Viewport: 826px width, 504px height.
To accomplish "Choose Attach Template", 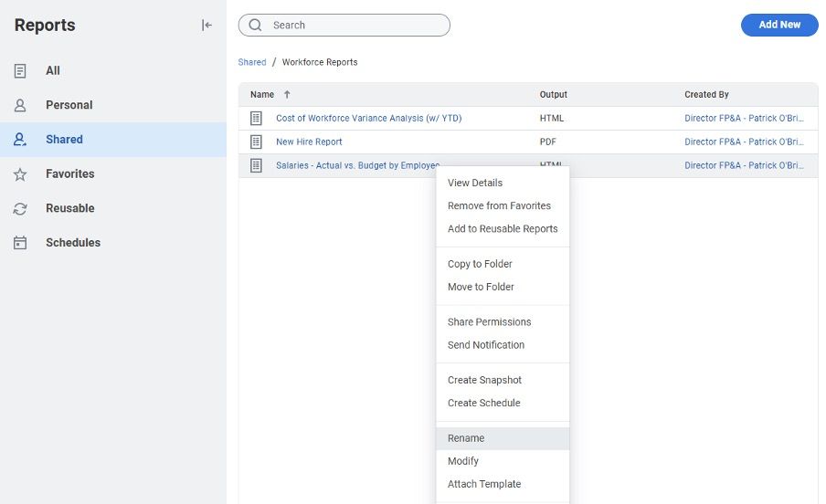I will (484, 484).
